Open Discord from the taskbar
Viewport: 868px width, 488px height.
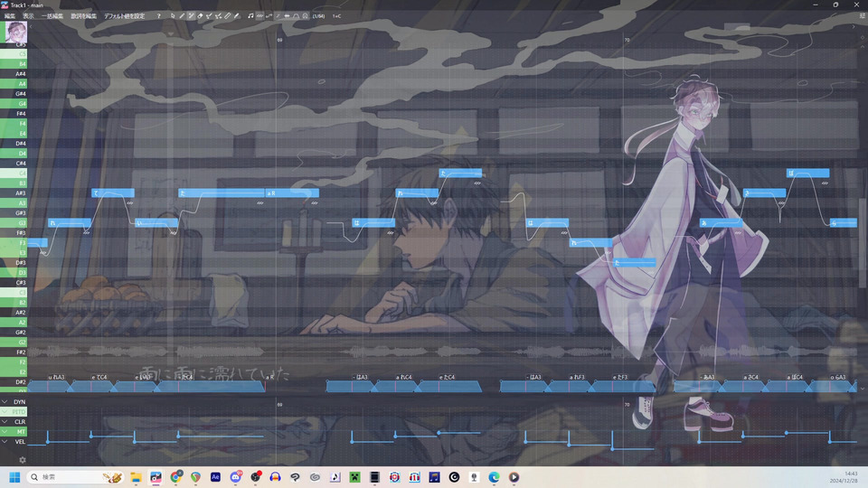pos(235,477)
